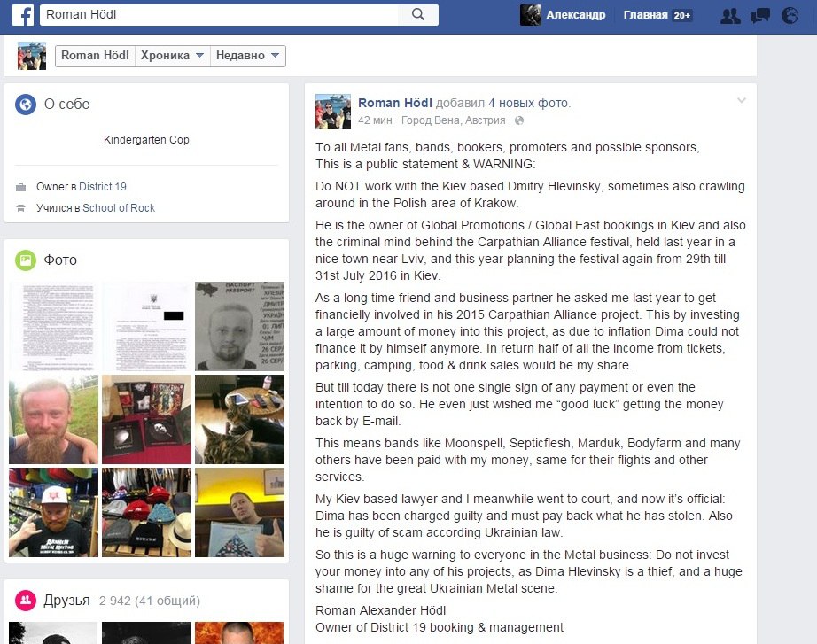This screenshot has width=817, height=644.
Task: Open the cat photo thumbnail
Action: coord(239,419)
